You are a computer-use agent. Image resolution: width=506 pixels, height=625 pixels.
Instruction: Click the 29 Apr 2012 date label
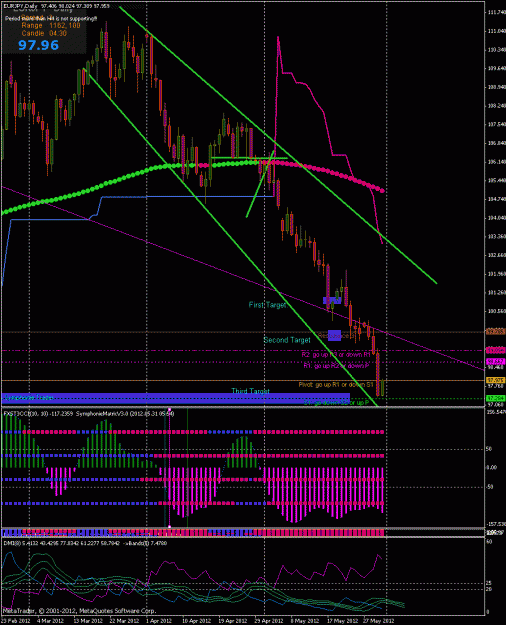(x=270, y=621)
